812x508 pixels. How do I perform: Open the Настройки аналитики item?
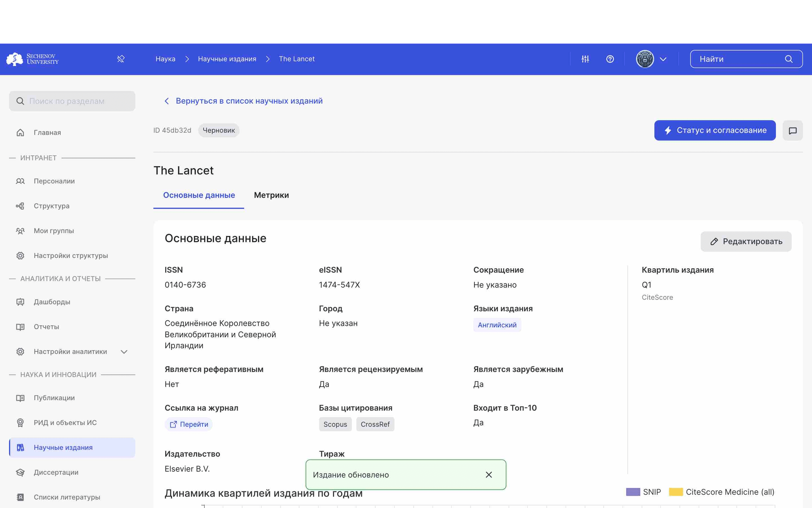[x=72, y=351]
